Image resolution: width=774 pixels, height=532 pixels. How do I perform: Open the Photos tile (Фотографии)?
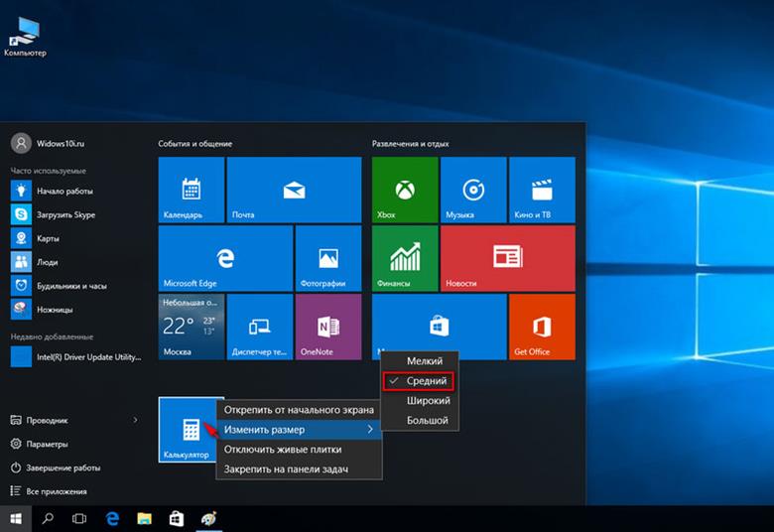coord(328,258)
